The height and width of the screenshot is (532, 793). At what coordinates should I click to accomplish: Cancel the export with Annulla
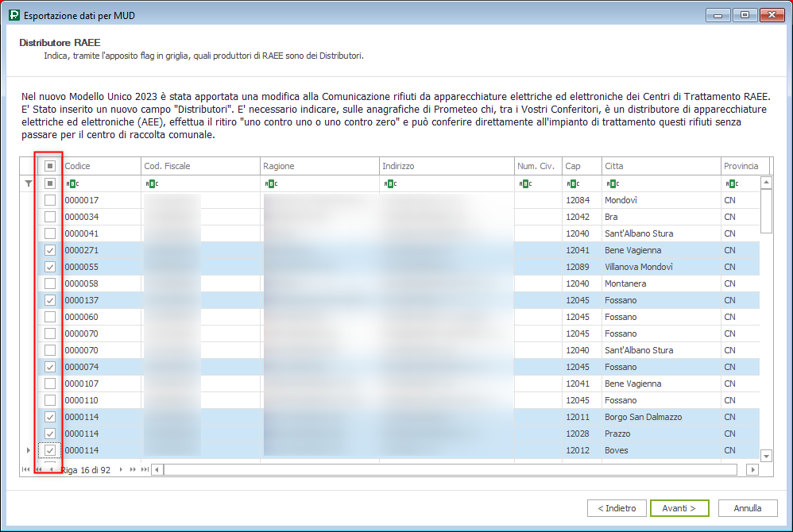(x=748, y=508)
